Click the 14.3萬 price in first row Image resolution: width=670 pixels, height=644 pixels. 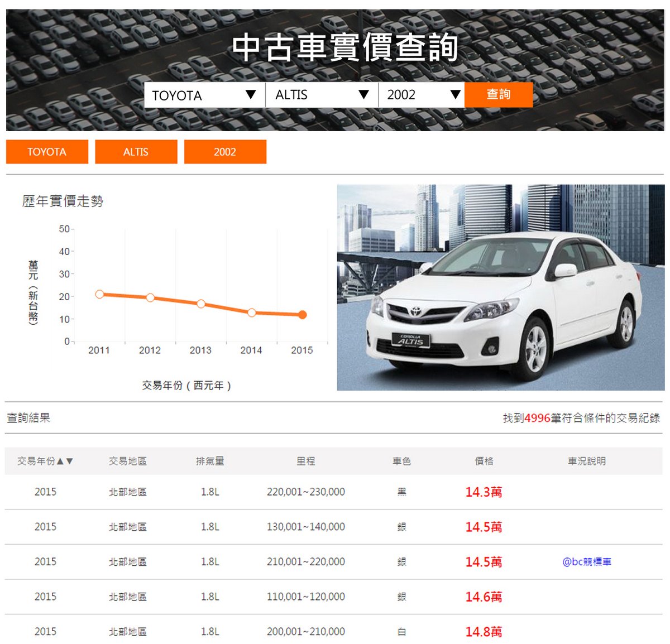point(484,492)
